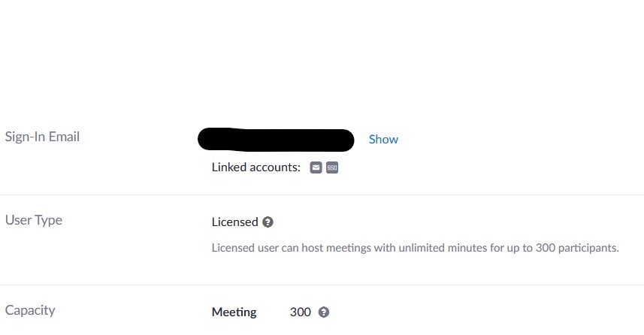Click the envelope icon under Linked accounts

click(316, 167)
